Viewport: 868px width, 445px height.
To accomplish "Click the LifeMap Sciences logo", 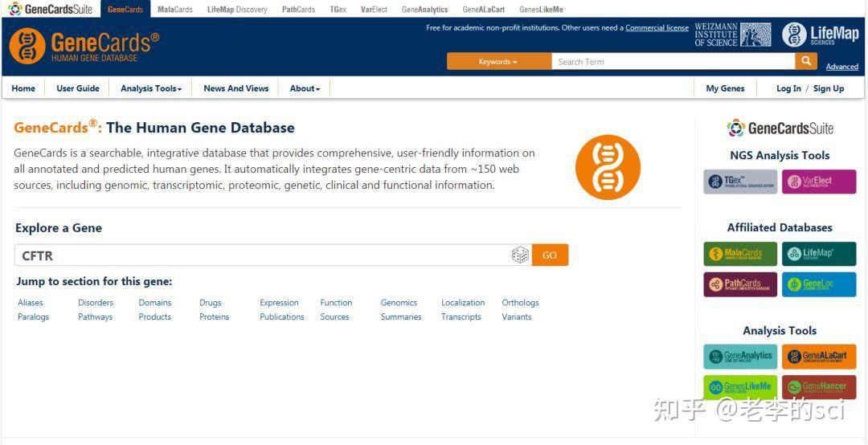I will point(820,35).
